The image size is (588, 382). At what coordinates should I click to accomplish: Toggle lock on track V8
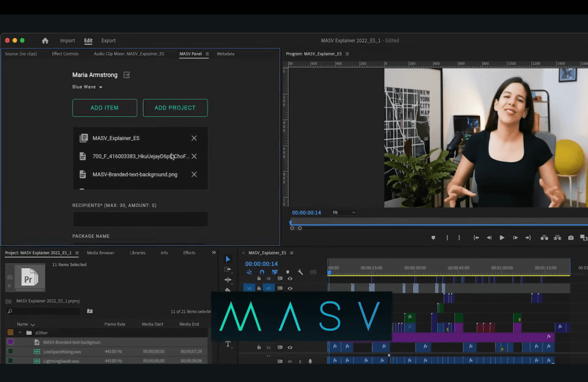coord(259,278)
